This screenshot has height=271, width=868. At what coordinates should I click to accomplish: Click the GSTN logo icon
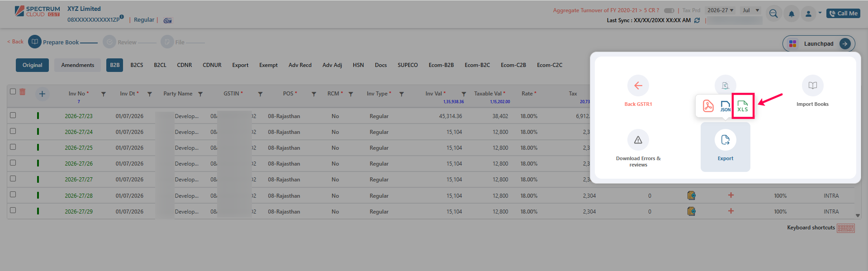(168, 20)
